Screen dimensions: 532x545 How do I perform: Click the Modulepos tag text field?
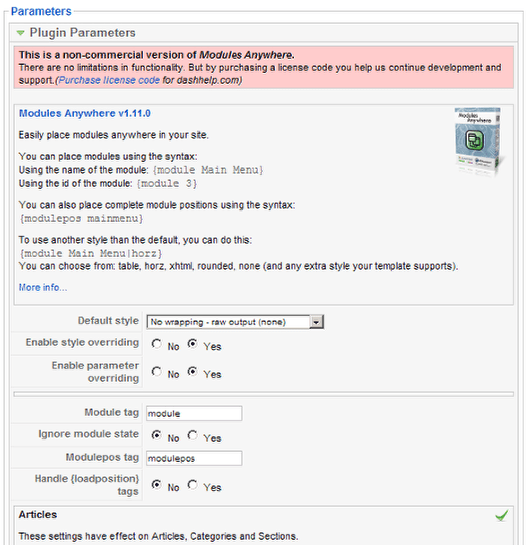tap(194, 458)
